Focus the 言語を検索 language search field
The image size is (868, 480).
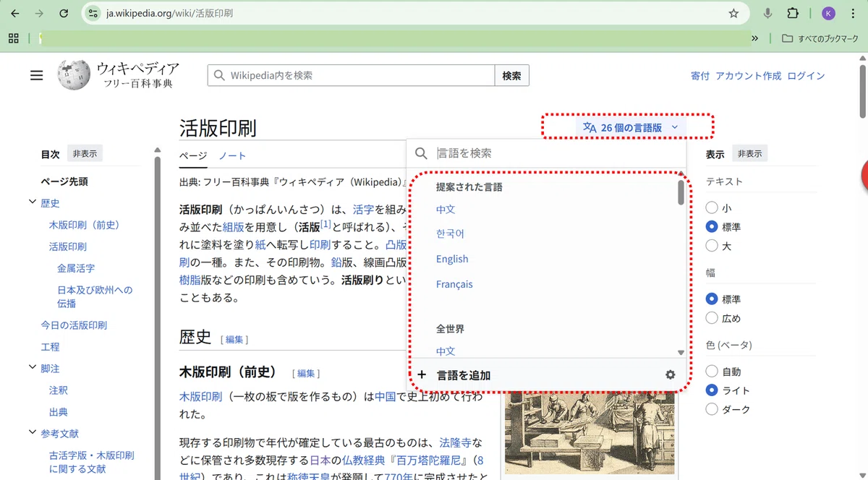(x=546, y=153)
